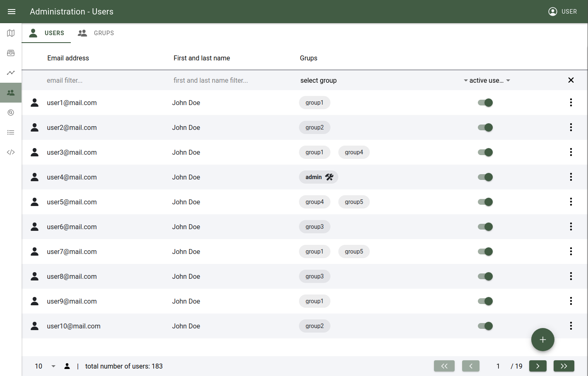Click the person icon beside user10@mail.com
The height and width of the screenshot is (376, 588).
point(35,326)
